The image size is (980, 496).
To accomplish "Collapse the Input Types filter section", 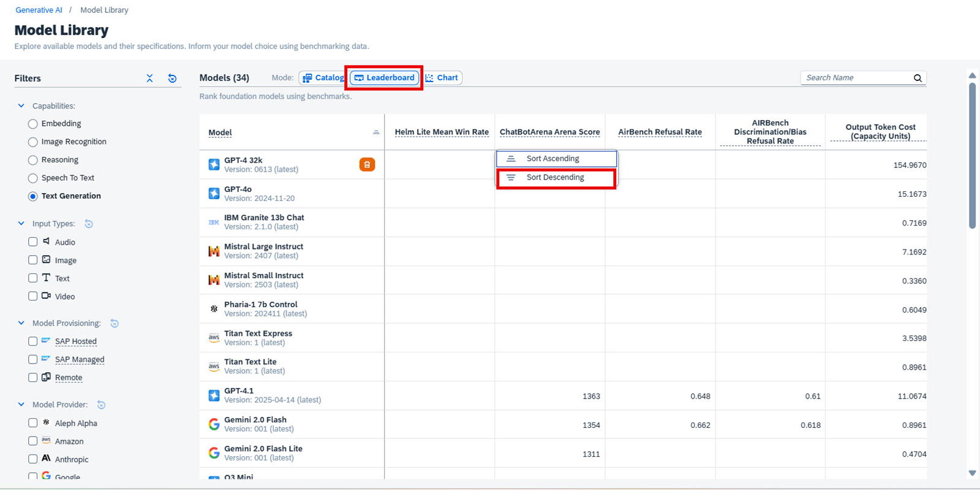I will 21,224.
